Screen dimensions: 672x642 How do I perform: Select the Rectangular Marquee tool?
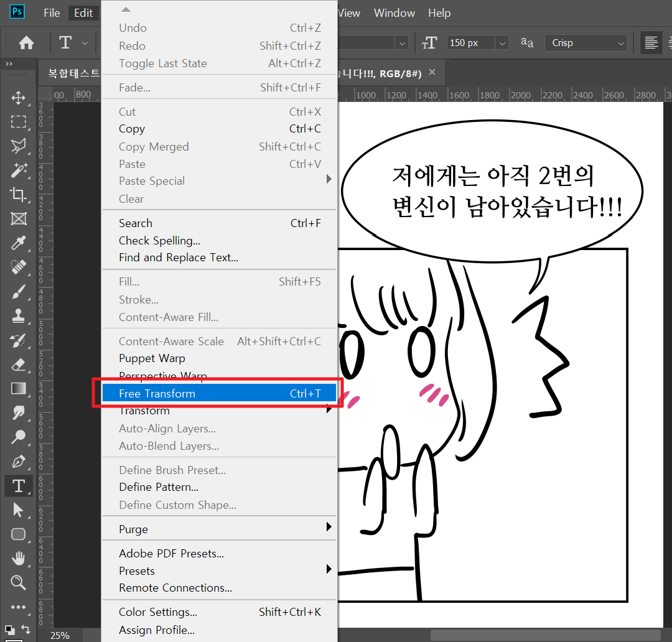point(19,122)
